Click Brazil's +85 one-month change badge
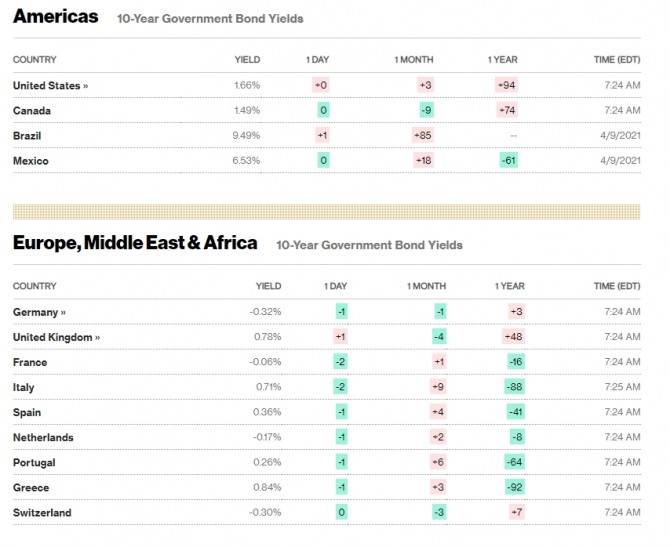 tap(421, 136)
